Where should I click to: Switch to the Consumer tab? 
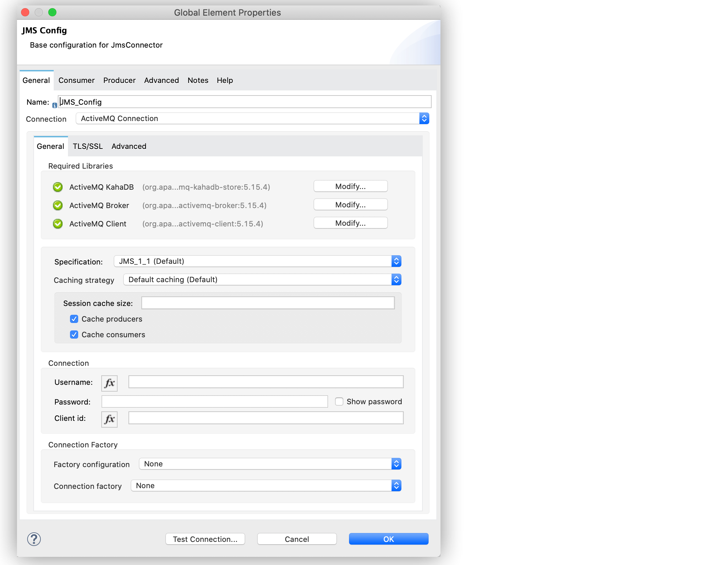[x=76, y=80]
